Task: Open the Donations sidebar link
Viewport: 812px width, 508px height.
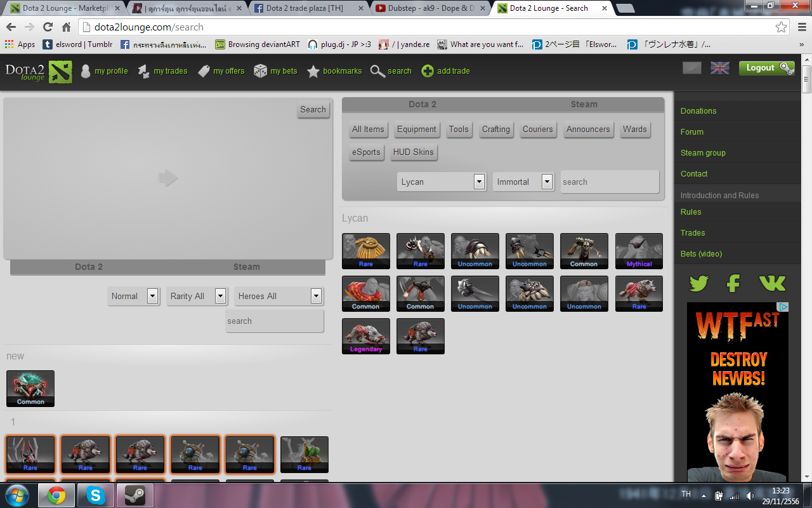Action: pos(698,111)
